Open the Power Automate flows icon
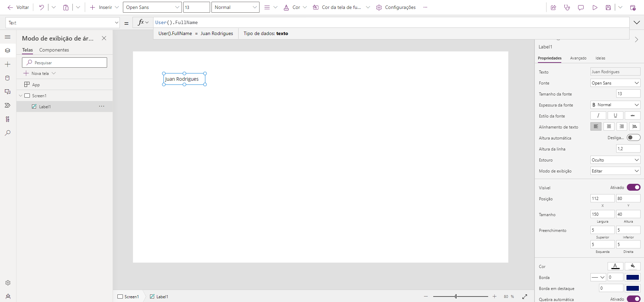Screen dimensions: 644x302 pyautogui.click(x=8, y=105)
